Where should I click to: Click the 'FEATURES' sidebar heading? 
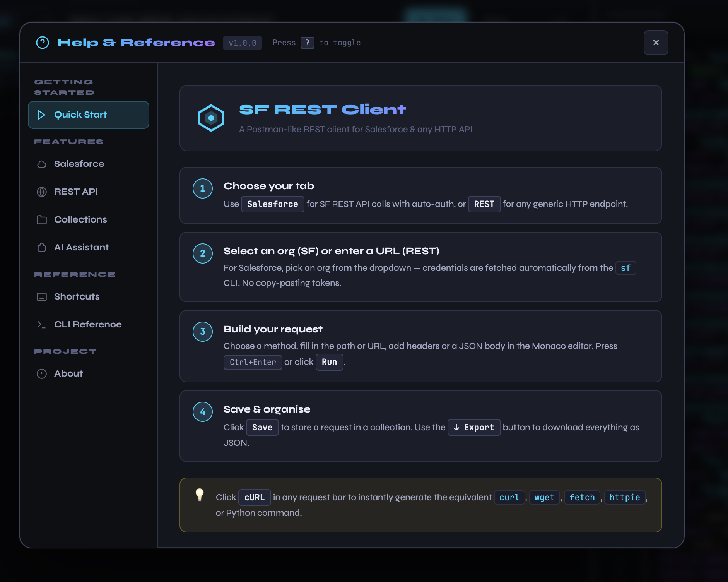click(69, 142)
